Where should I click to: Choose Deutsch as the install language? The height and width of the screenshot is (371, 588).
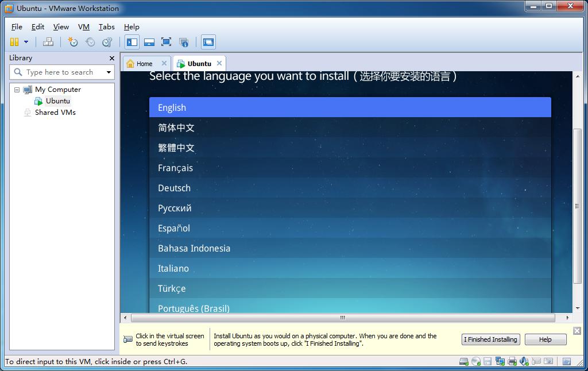(350, 188)
